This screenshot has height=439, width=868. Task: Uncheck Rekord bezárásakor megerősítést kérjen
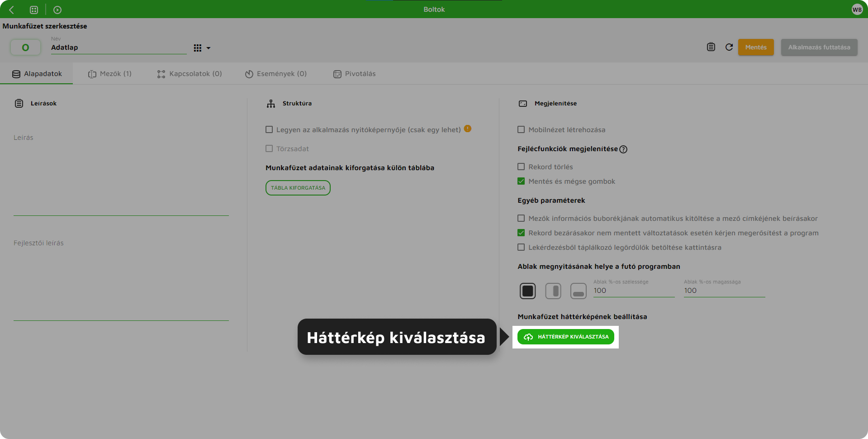coord(521,233)
